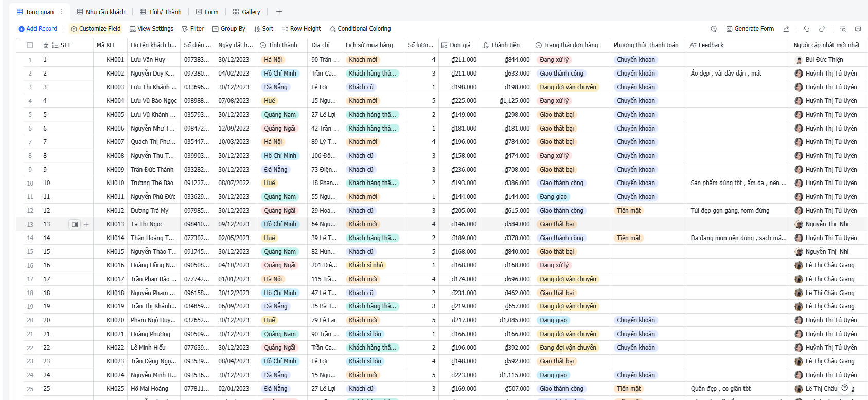Undo the last action
Viewport: 868px width, 400px height.
pyautogui.click(x=806, y=29)
